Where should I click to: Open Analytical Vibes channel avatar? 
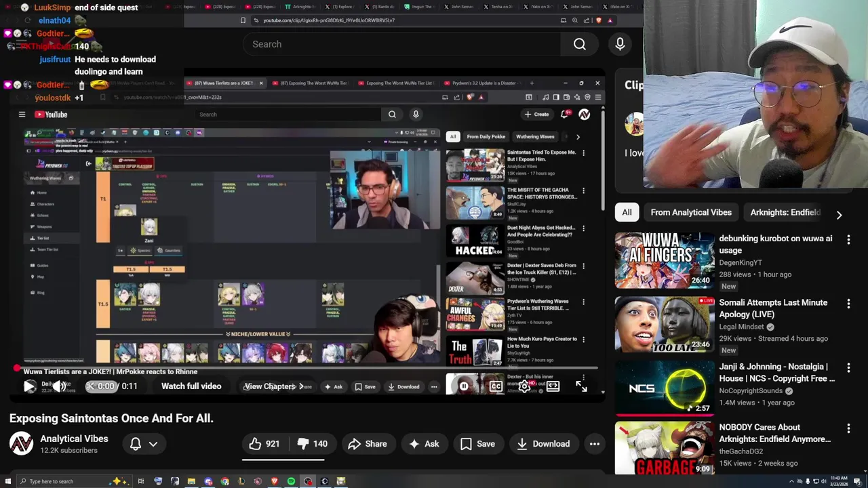coord(21,444)
